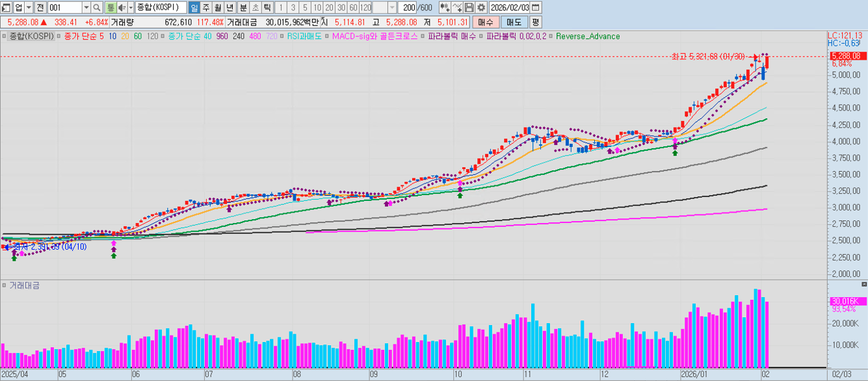
Task: Toggle the square marker before 파라볼릭 0.02,0.2 legend
Action: (x=482, y=36)
